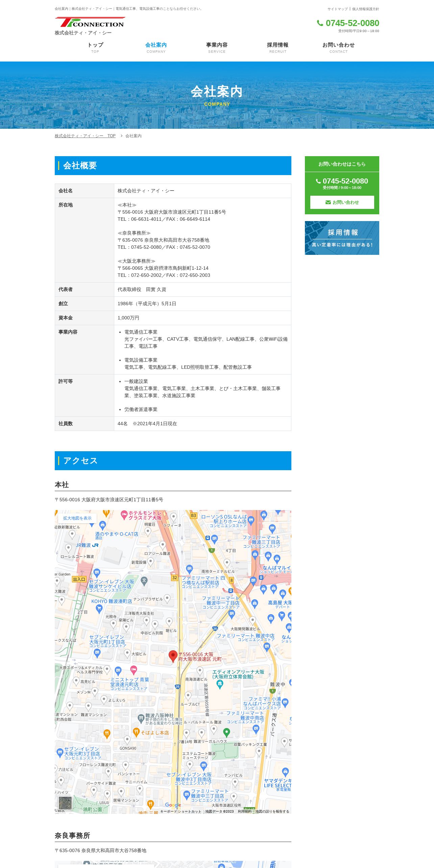
Task: Open the 採用情報 recruitment banner
Action: (342, 238)
